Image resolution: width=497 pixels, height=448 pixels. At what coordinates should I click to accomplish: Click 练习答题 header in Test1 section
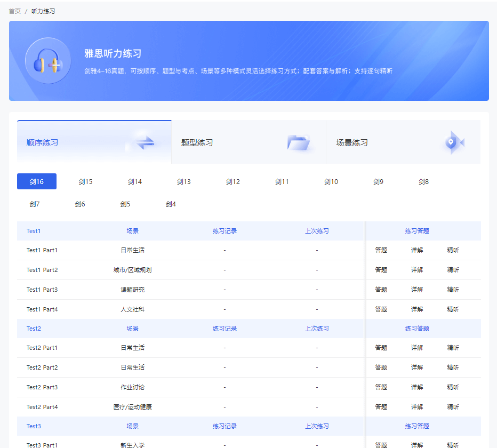[417, 231]
